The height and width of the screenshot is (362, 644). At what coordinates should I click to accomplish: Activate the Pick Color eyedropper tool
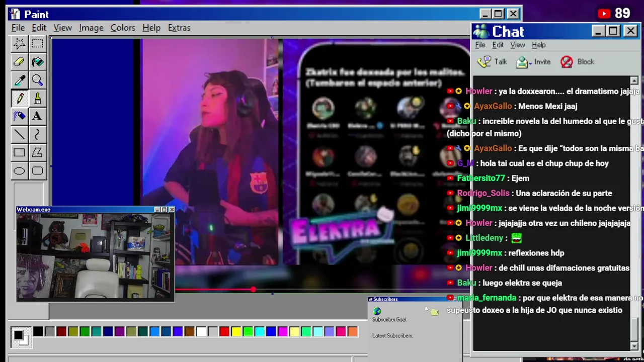tap(19, 80)
